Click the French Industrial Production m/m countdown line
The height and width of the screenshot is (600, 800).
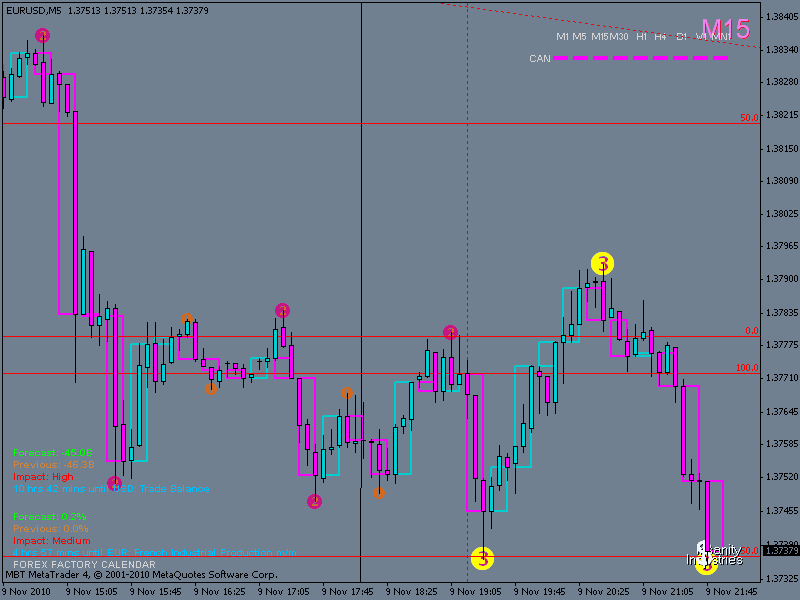(x=155, y=553)
